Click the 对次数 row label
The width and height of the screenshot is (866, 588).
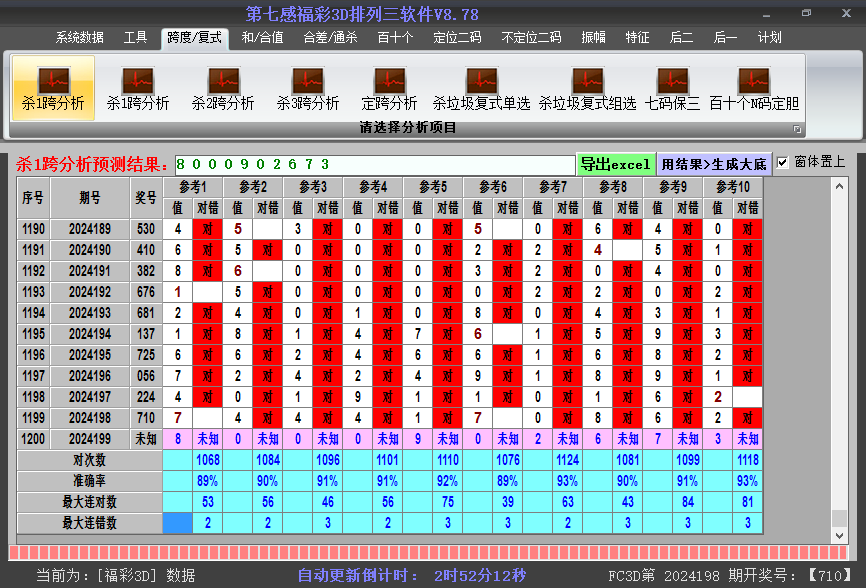89,460
